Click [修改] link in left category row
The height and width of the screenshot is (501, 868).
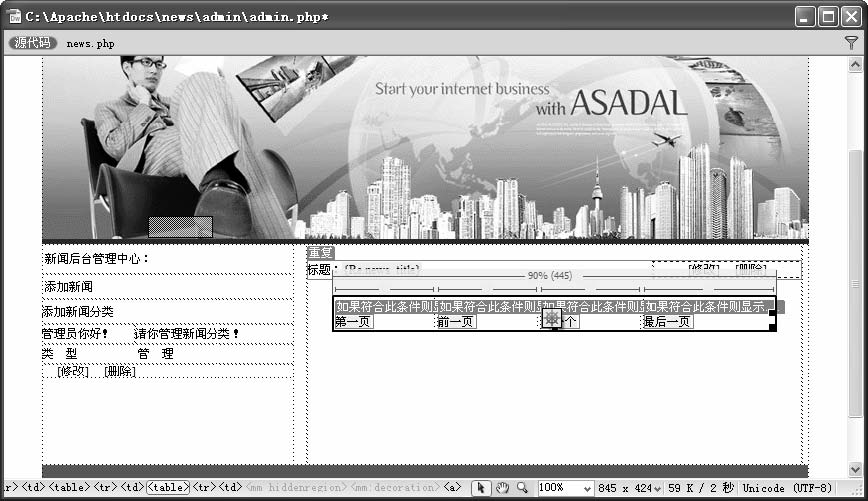tap(73, 371)
